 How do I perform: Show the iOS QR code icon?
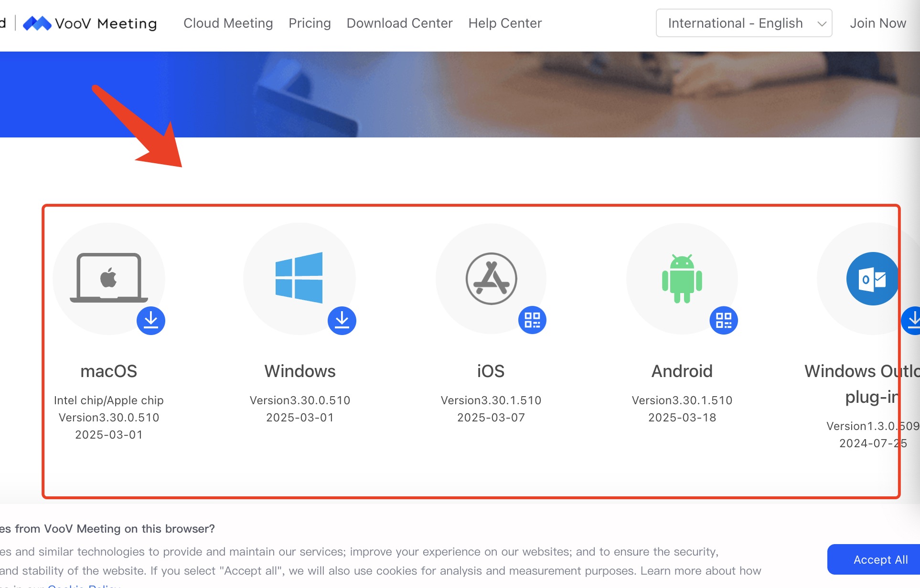(532, 320)
